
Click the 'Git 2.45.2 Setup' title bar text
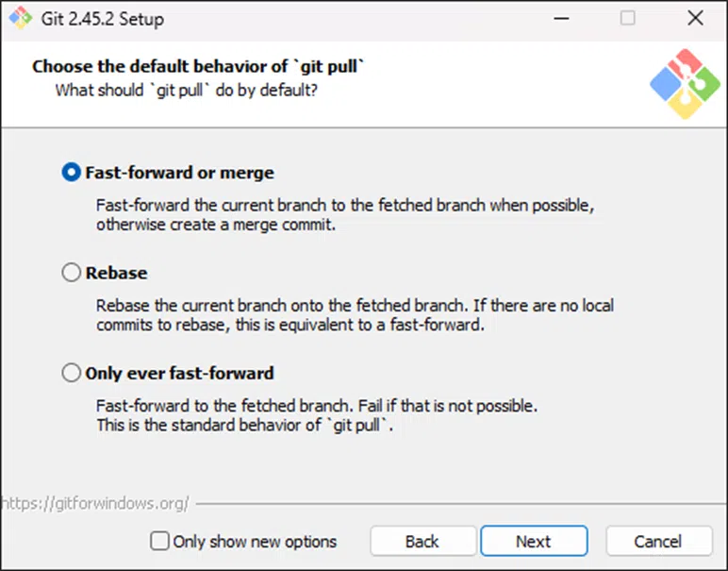[x=104, y=18]
